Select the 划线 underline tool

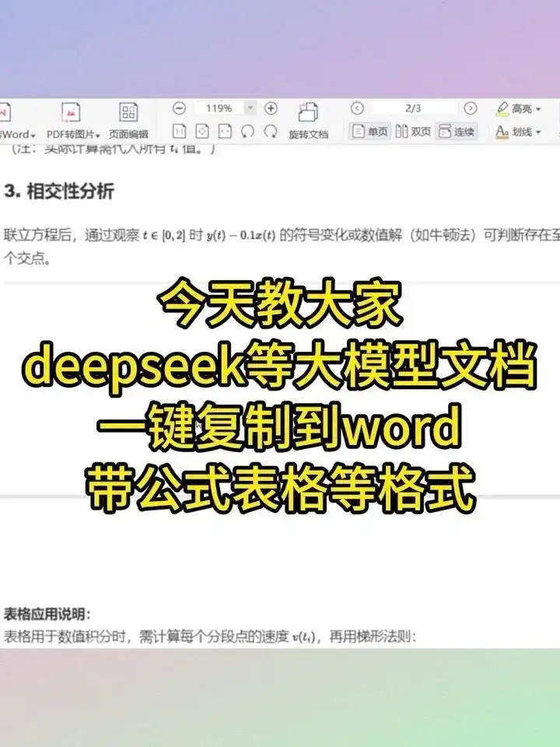(514, 131)
